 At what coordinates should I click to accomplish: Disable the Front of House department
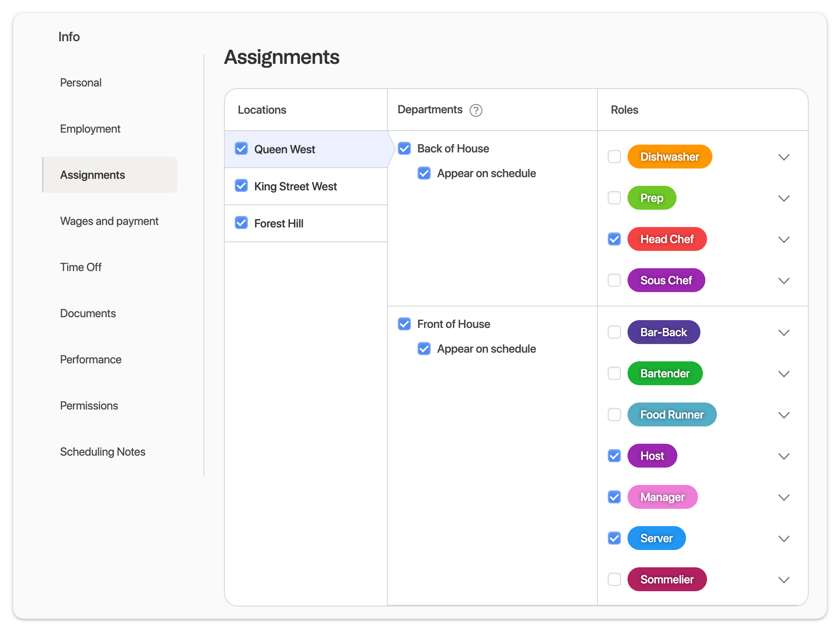404,324
